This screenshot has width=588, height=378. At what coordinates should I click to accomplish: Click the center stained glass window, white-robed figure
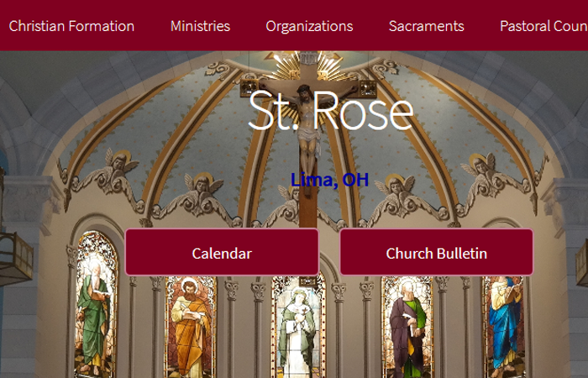pyautogui.click(x=297, y=328)
